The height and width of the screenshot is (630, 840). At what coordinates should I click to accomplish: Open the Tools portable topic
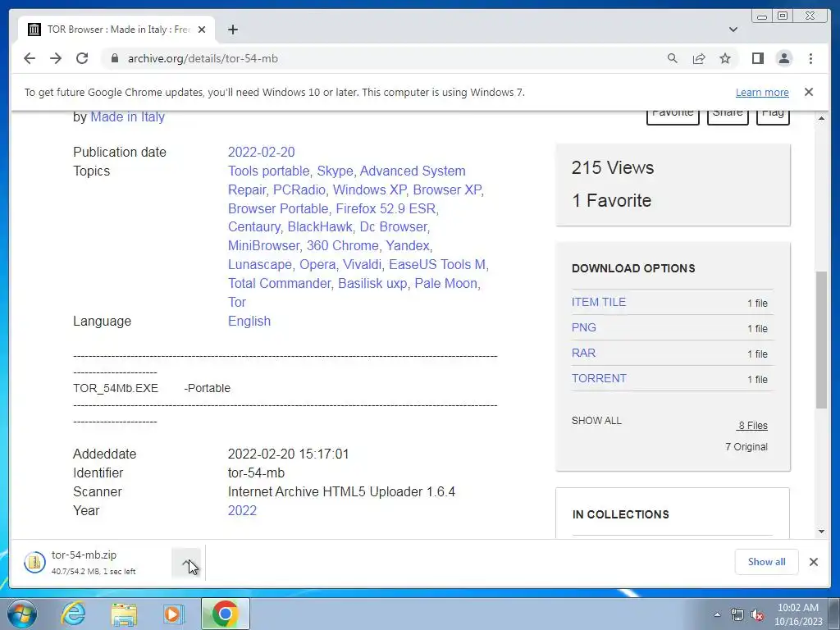coord(268,171)
